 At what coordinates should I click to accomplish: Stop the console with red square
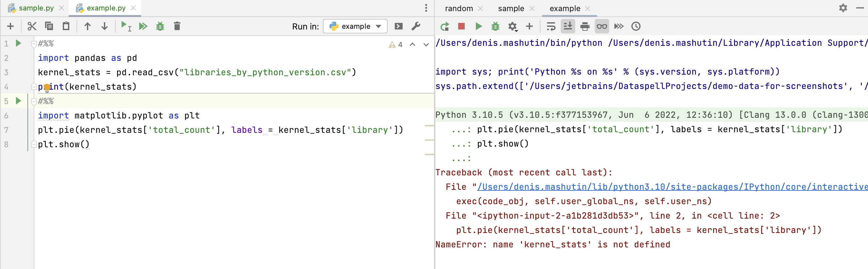(461, 26)
